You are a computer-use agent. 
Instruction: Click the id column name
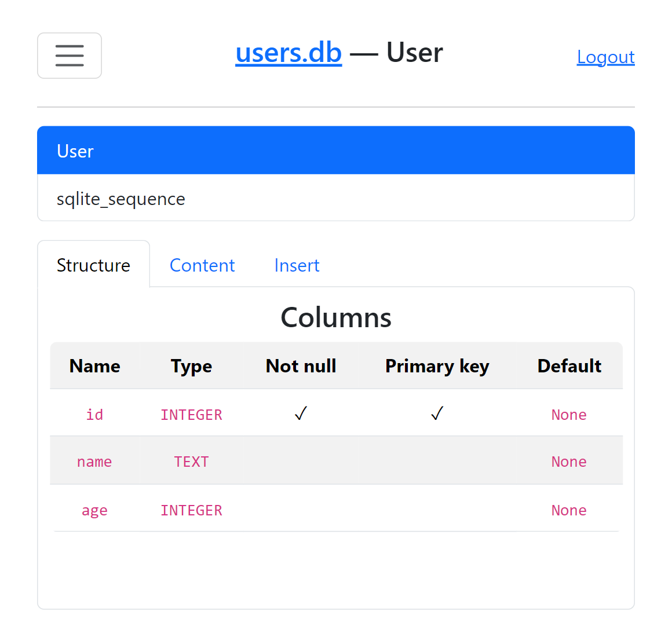point(94,415)
